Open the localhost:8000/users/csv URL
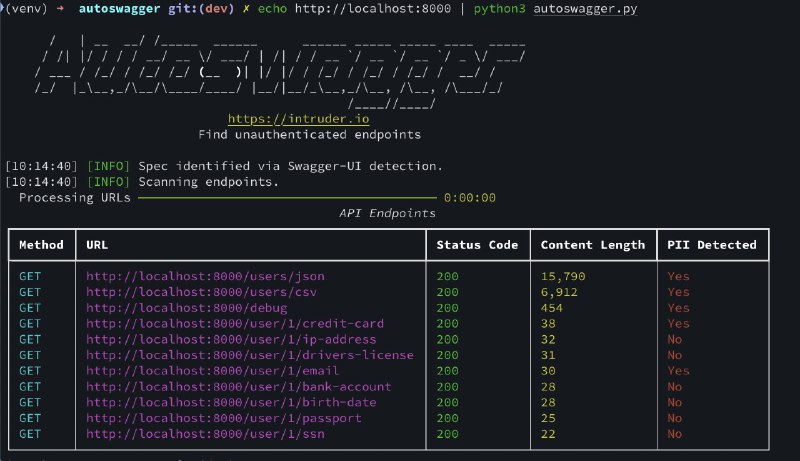800x461 pixels. pos(201,292)
